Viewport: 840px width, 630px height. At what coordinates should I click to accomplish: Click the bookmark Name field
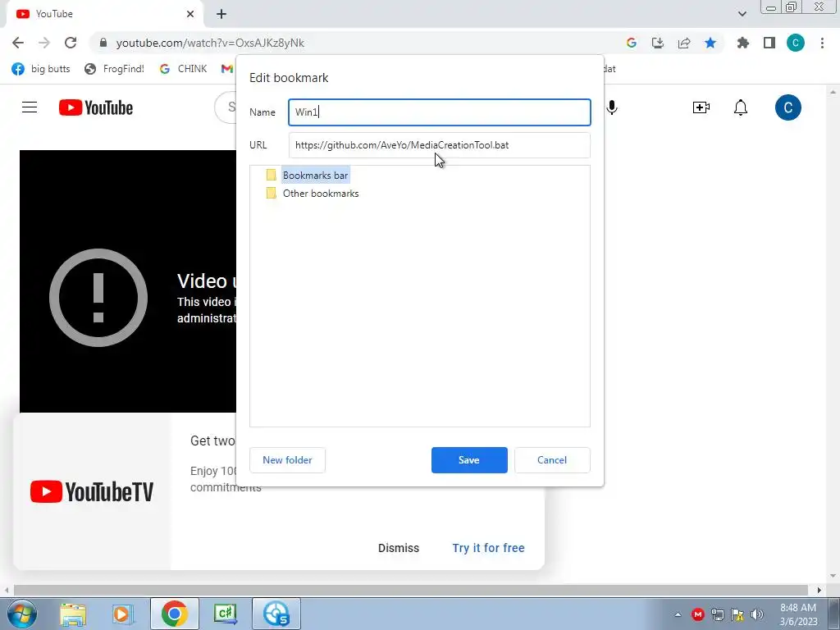[440, 112]
